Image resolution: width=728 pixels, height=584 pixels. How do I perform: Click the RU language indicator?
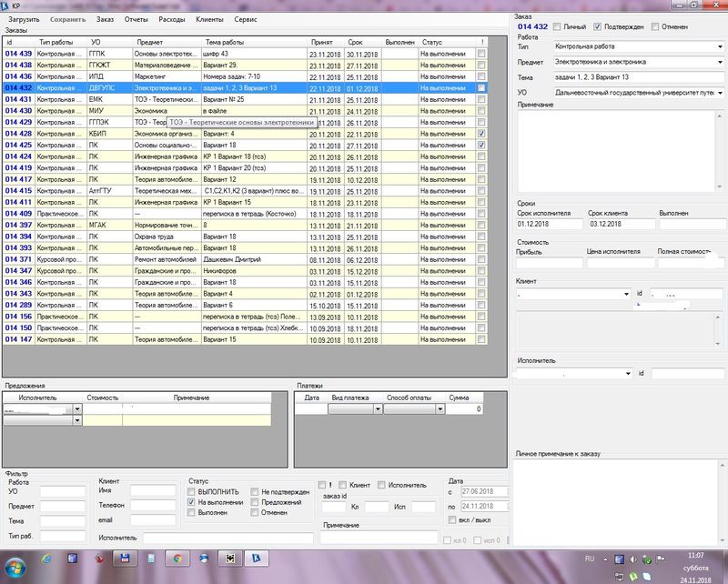coord(590,558)
